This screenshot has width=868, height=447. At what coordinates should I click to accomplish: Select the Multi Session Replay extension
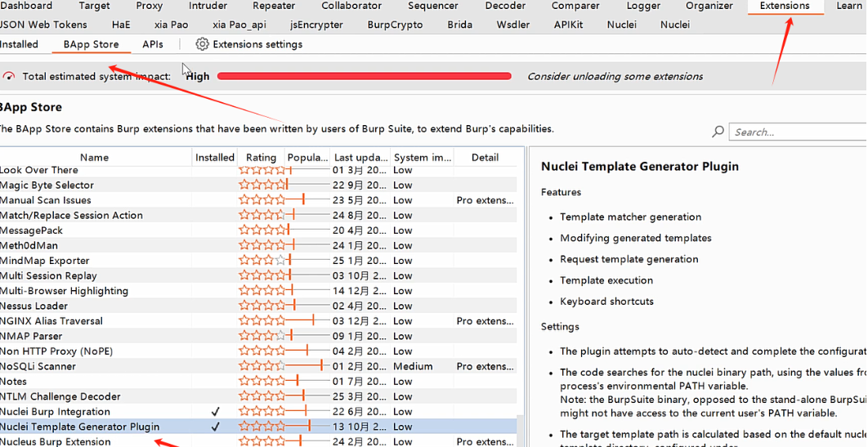258,275
